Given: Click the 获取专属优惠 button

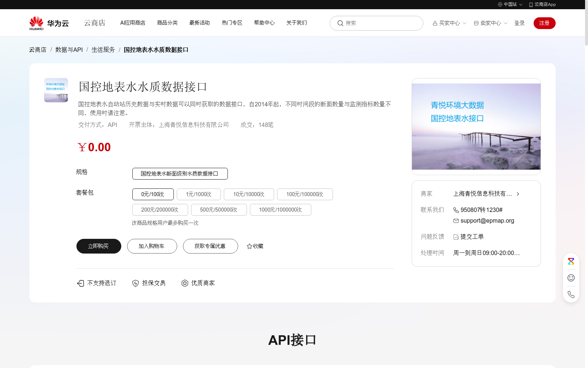Looking at the screenshot, I should point(211,246).
